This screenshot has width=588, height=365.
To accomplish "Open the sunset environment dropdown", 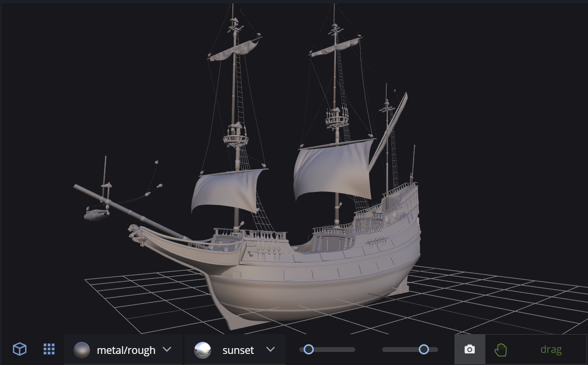I will point(238,350).
